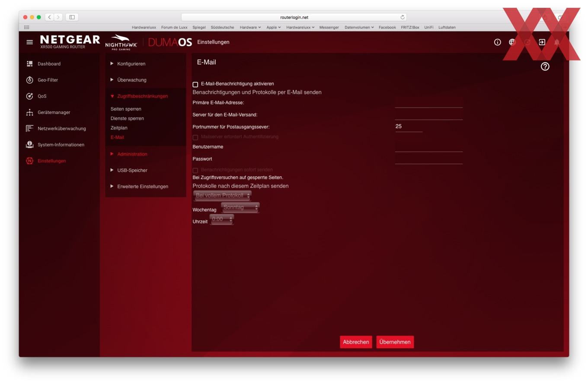Go to Geo-Filter in sidebar
Screen dimensions: 588x384
[48, 80]
